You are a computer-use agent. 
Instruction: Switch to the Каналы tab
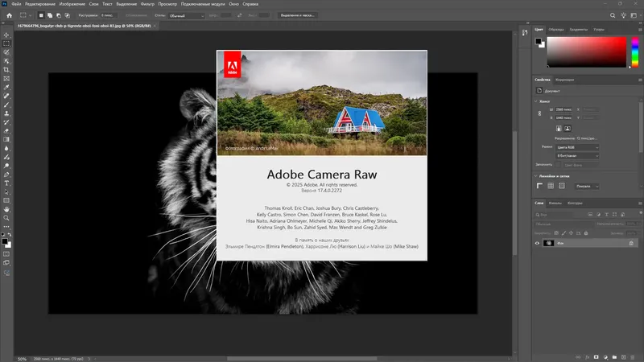pyautogui.click(x=555, y=203)
